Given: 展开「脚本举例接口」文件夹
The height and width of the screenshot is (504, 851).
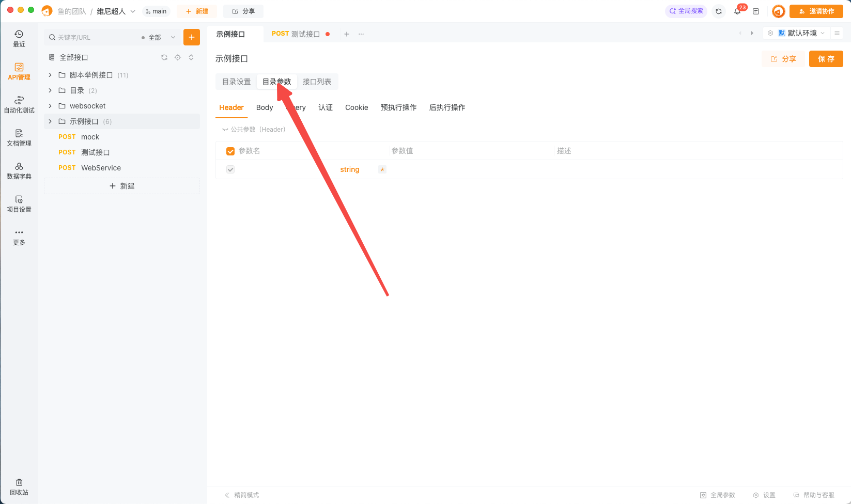Looking at the screenshot, I should (x=50, y=74).
